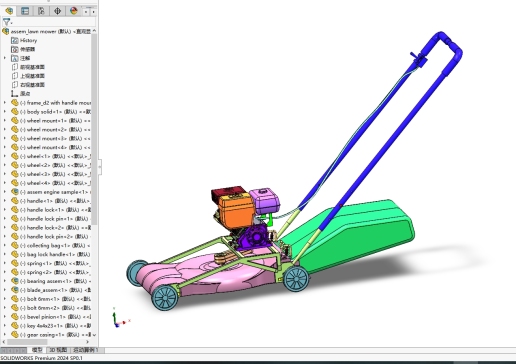Open the FeatureManager design tree tab
The height and width of the screenshot is (364, 516).
pos(9,11)
